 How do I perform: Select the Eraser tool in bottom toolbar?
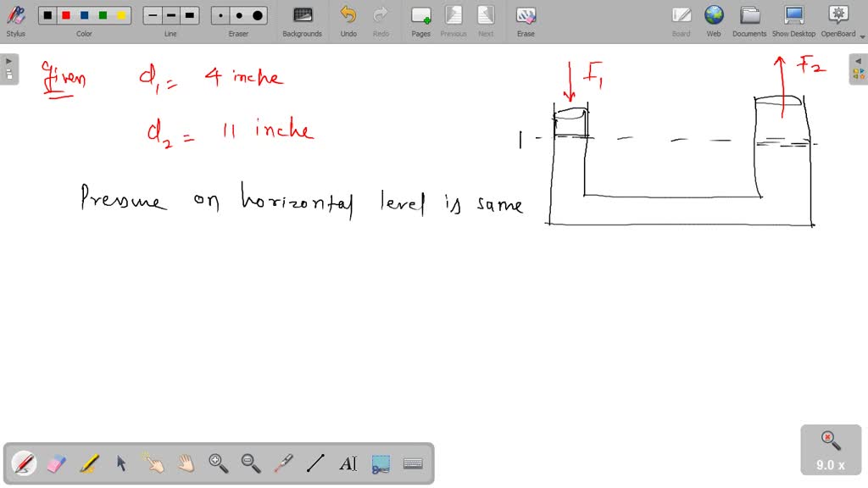click(x=56, y=463)
